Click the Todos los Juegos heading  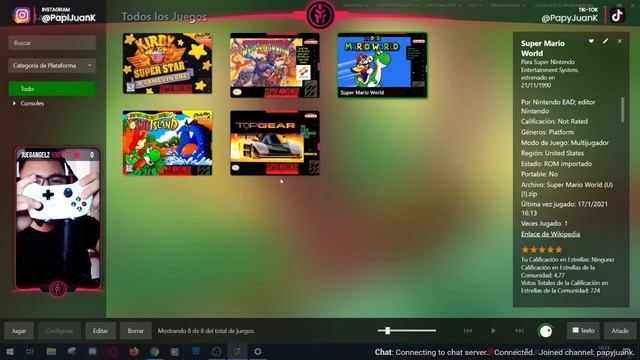point(164,17)
